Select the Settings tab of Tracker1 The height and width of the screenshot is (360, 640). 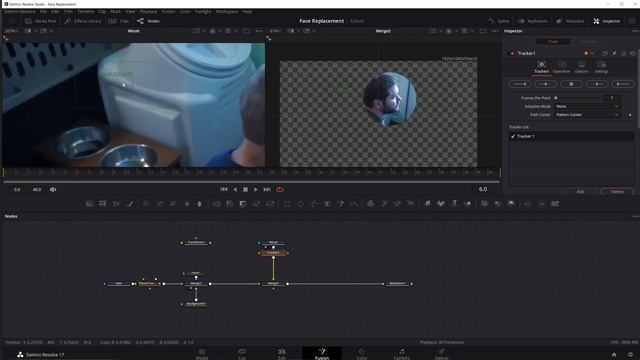point(601,67)
